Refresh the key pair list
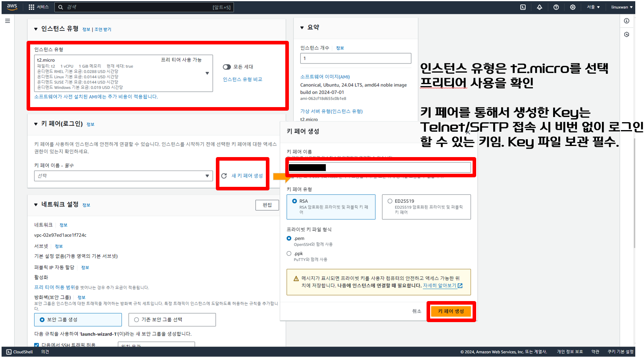 (x=224, y=176)
